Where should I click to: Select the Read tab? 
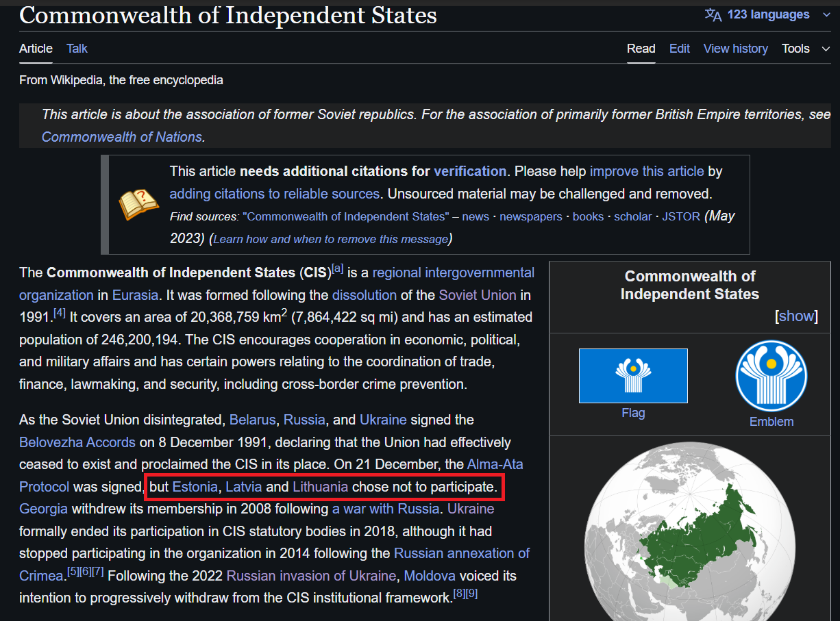(x=641, y=49)
